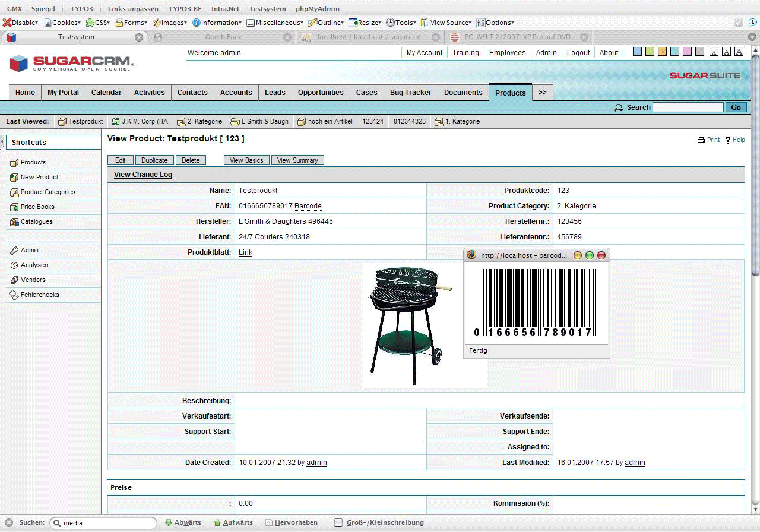The height and width of the screenshot is (532, 760).
Task: Open the Disable dropdown in developer toolbar
Action: pyautogui.click(x=20, y=23)
